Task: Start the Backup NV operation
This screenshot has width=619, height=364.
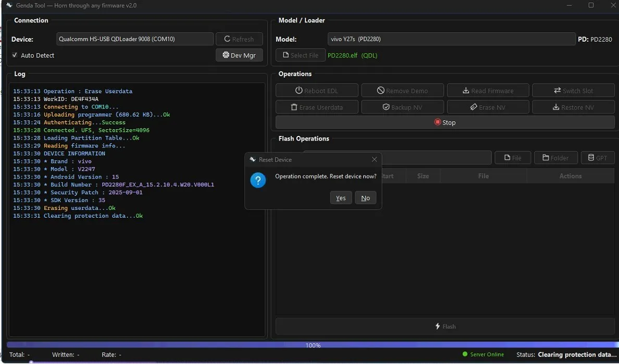Action: click(402, 107)
